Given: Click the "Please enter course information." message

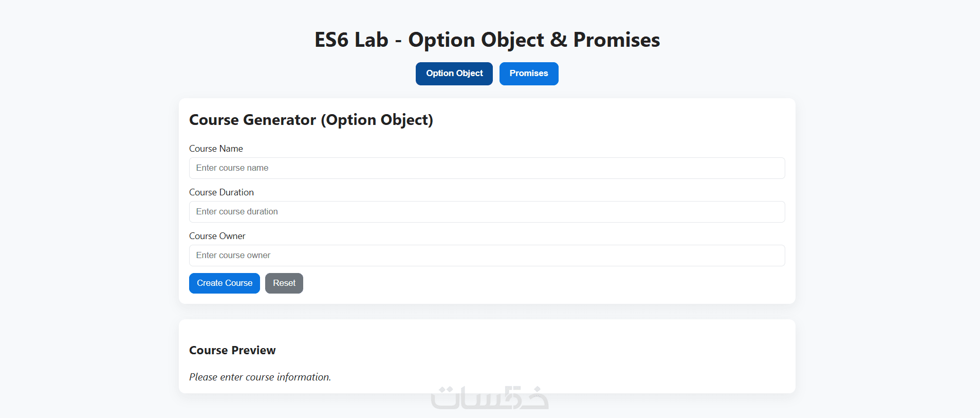Looking at the screenshot, I should click(x=260, y=377).
